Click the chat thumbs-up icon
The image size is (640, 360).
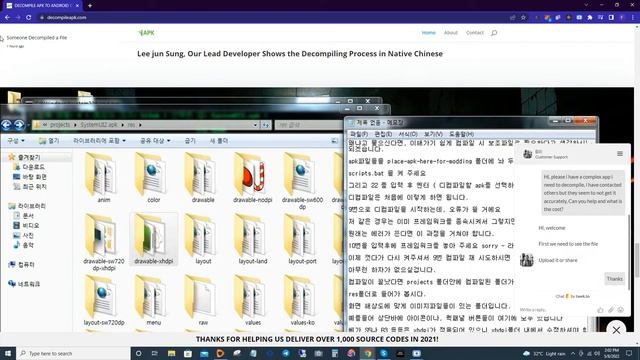click(600, 310)
